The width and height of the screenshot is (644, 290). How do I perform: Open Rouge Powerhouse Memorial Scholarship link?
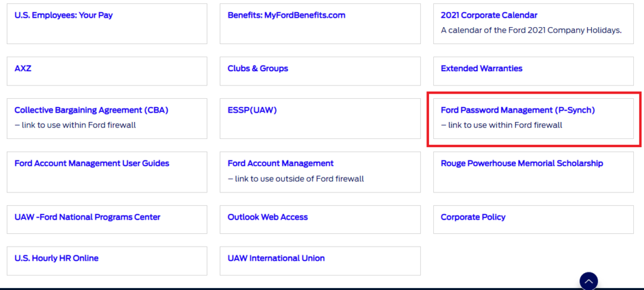(x=522, y=164)
